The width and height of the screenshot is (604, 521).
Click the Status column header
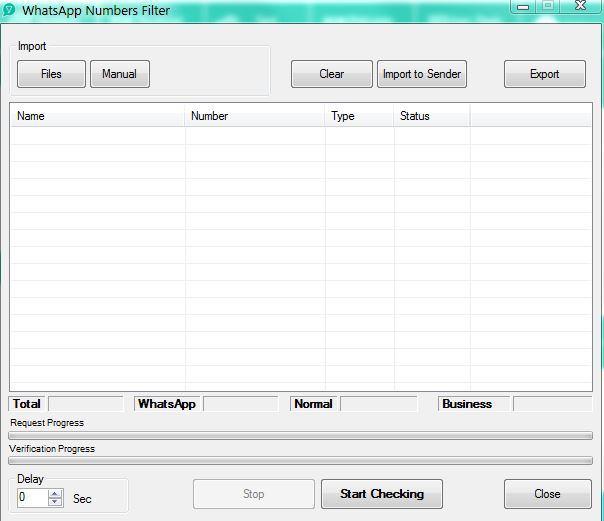tap(431, 116)
